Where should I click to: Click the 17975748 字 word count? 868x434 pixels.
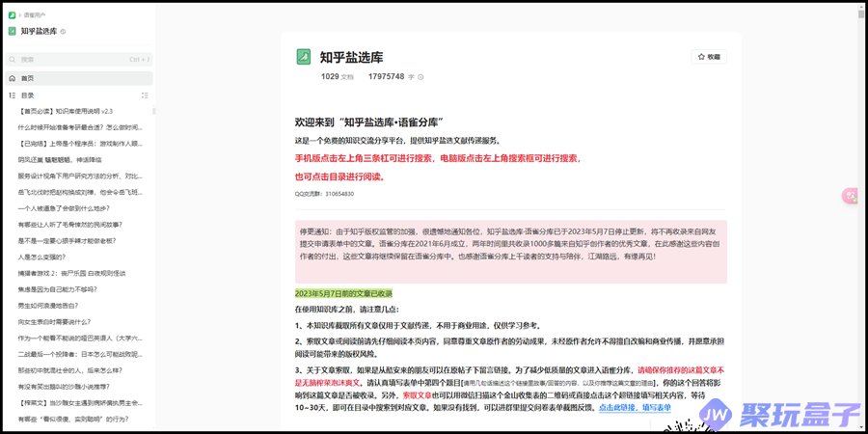(392, 77)
